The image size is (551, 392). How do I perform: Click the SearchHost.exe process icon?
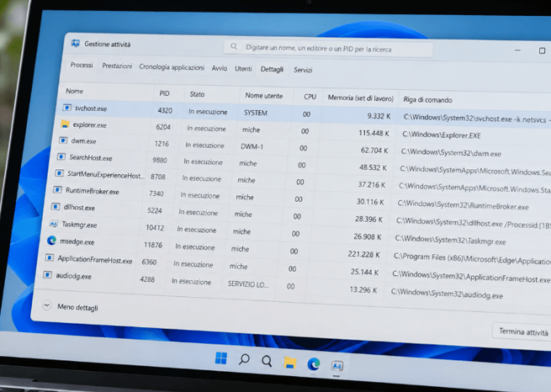pyautogui.click(x=61, y=157)
